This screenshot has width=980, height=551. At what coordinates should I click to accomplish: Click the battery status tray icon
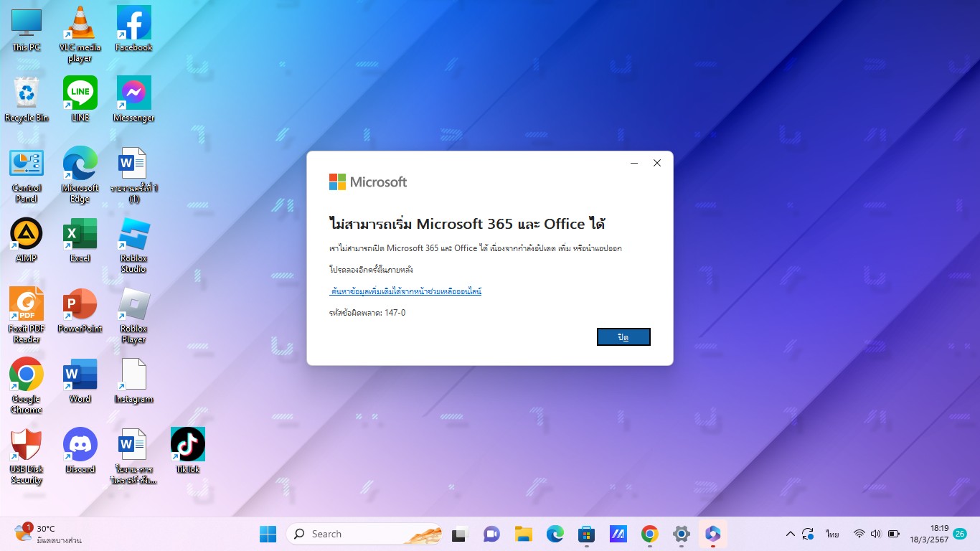894,534
